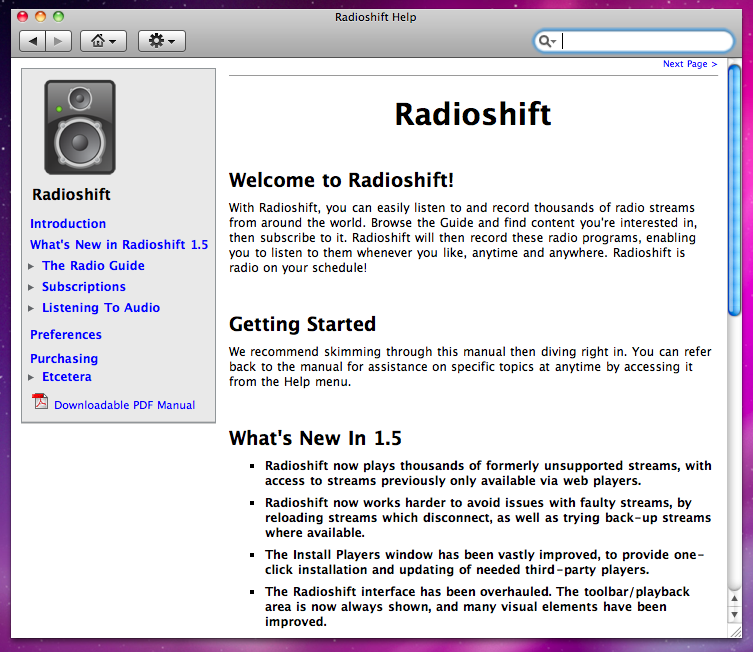
Task: Go forward with the right arrow button
Action: click(x=59, y=41)
